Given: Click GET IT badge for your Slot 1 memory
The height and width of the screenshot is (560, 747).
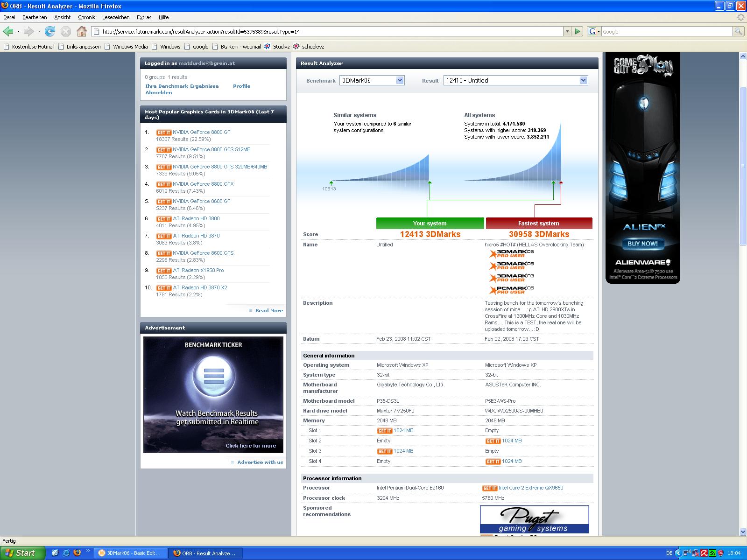Looking at the screenshot, I should tap(385, 431).
